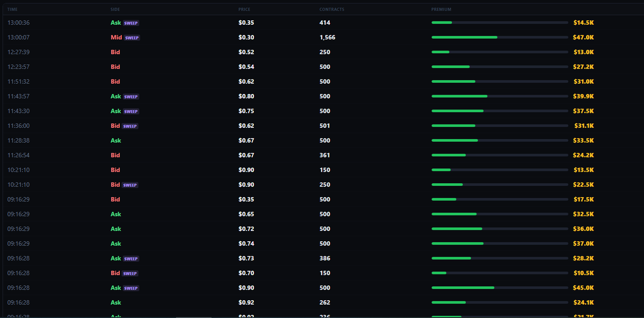644x318 pixels.
Task: Sort by the CONTRACTS column header
Action: 332,10
